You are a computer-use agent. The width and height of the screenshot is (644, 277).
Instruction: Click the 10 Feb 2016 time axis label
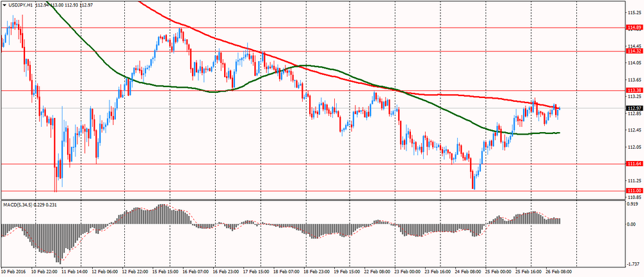[14, 273]
